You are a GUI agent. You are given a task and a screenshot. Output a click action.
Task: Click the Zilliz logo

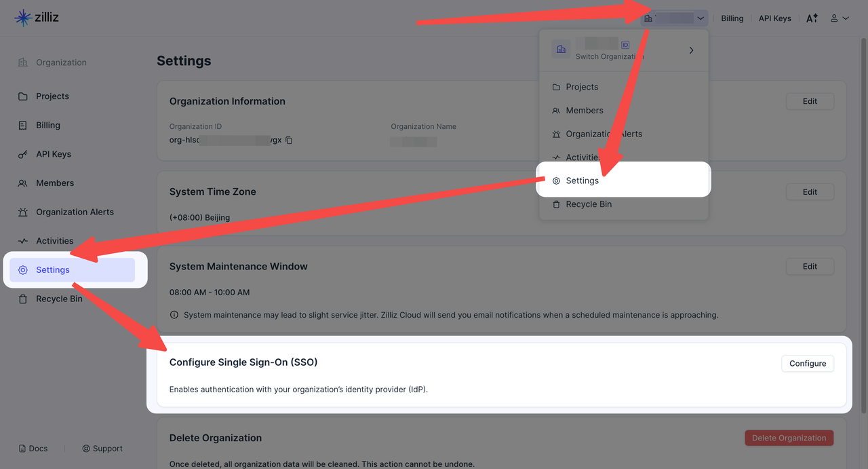click(37, 18)
